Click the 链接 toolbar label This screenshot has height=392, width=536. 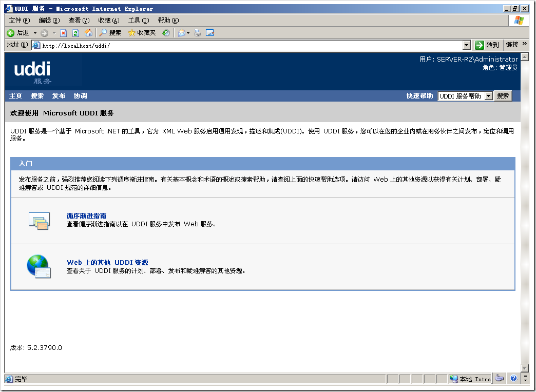pyautogui.click(x=512, y=45)
